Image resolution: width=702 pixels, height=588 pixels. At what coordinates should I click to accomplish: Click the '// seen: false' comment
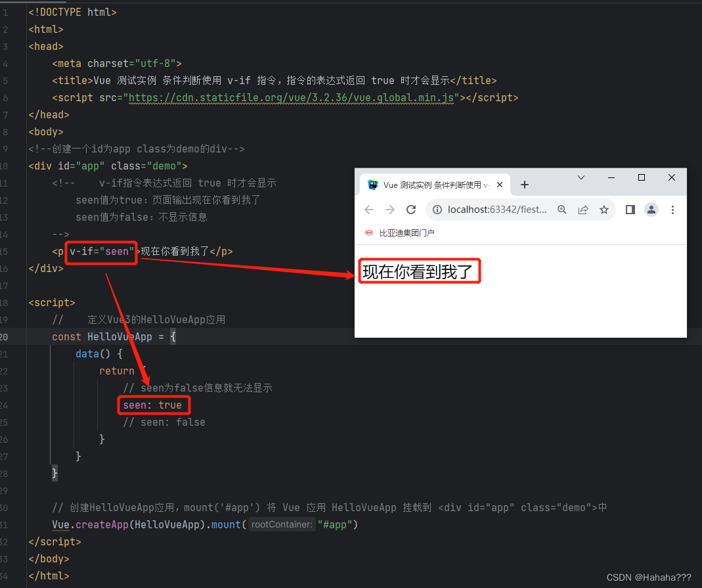[164, 422]
